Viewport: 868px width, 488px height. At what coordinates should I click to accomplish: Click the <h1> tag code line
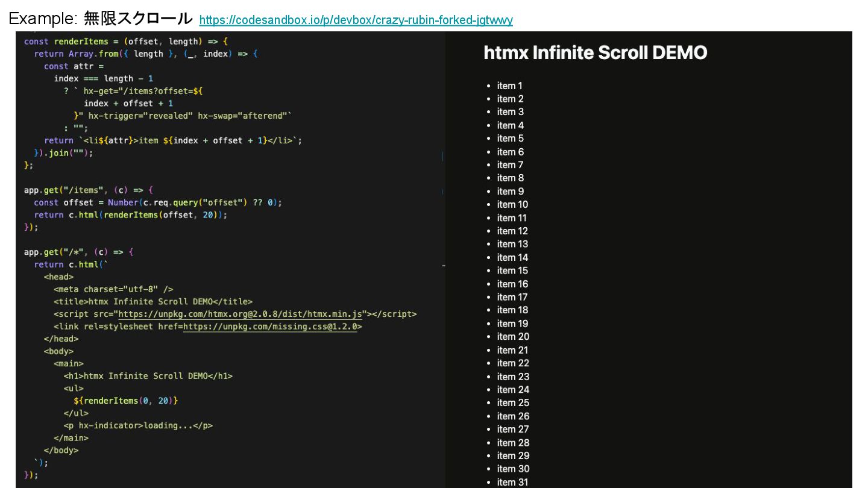click(148, 376)
